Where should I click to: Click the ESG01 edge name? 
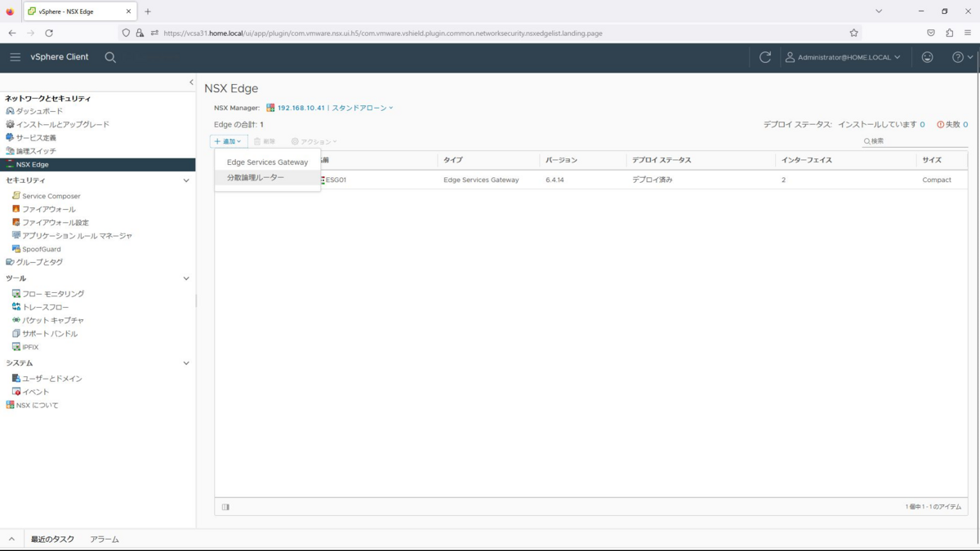(x=336, y=180)
